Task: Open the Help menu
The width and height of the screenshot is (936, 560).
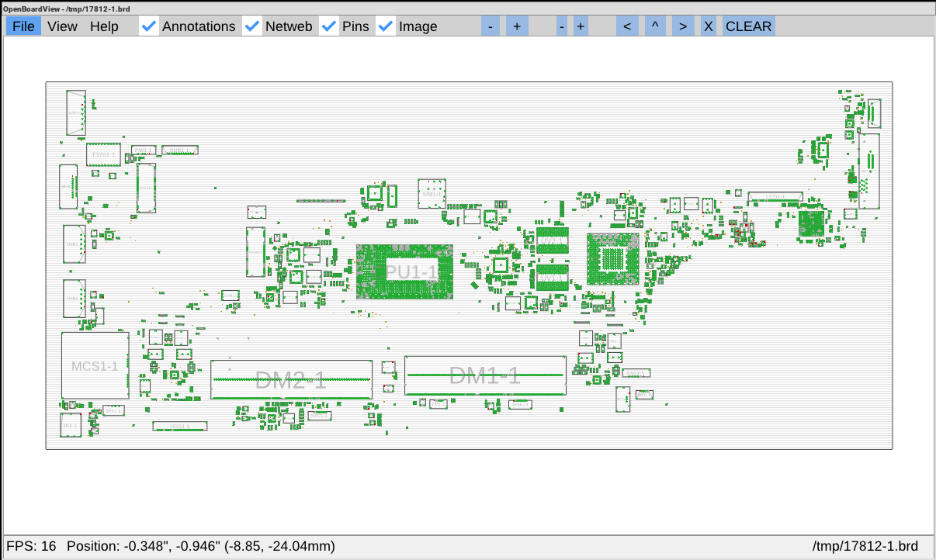Action: [x=104, y=26]
